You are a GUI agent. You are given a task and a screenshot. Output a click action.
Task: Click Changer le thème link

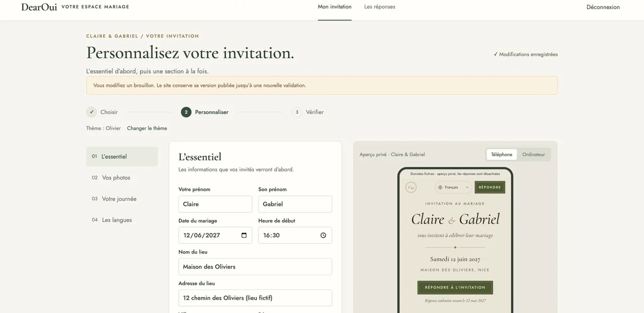pyautogui.click(x=147, y=128)
